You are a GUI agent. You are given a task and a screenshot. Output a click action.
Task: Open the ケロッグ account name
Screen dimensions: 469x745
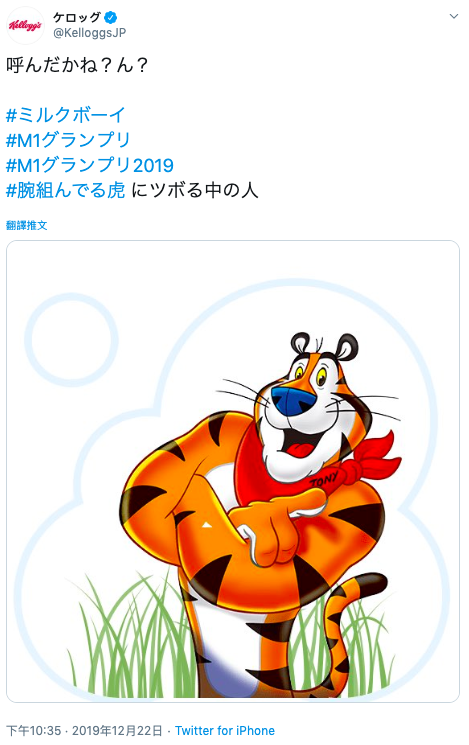pyautogui.click(x=77, y=18)
